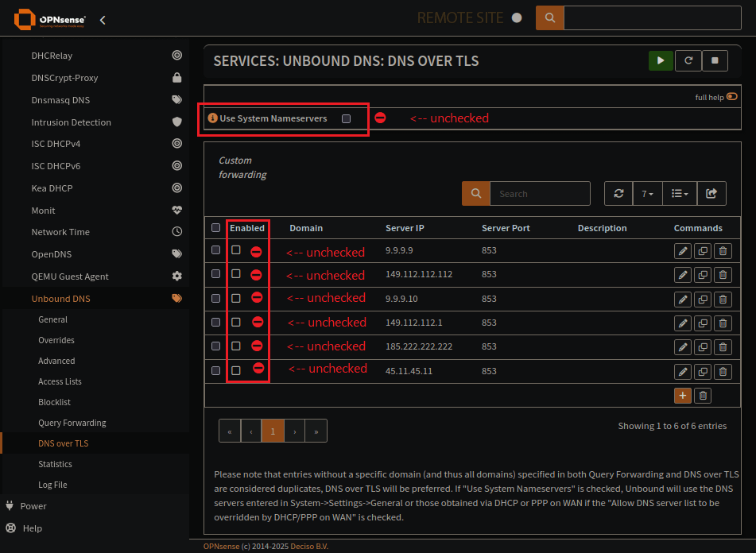
Task: Delete the 149.112.112.1 entry
Action: click(x=723, y=323)
